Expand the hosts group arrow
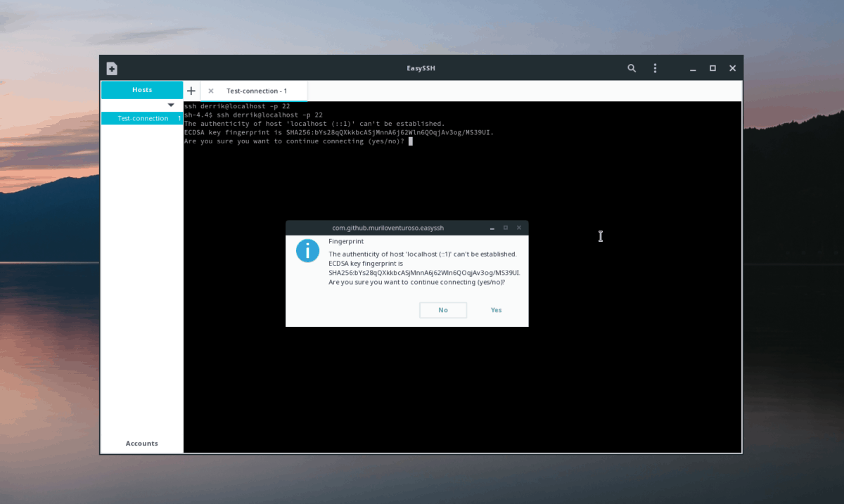 click(x=171, y=105)
